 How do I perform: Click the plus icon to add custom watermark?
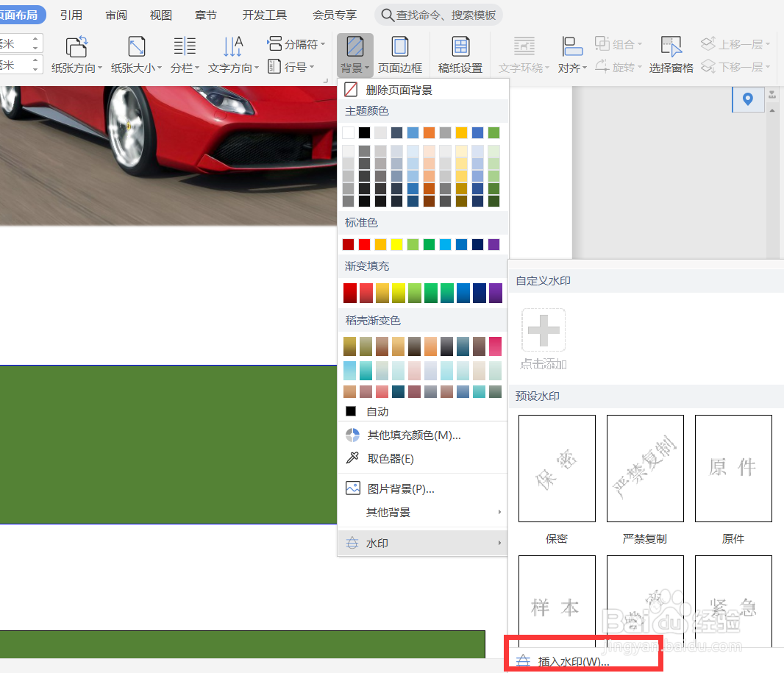point(544,330)
